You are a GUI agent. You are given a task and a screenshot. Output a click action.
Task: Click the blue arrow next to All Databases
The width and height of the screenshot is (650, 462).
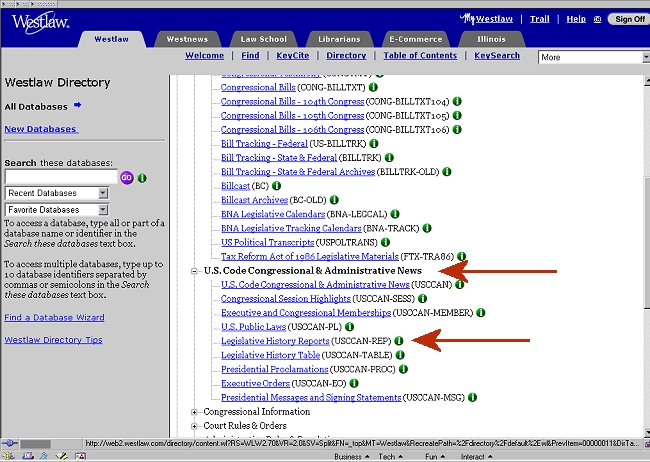pos(77,105)
